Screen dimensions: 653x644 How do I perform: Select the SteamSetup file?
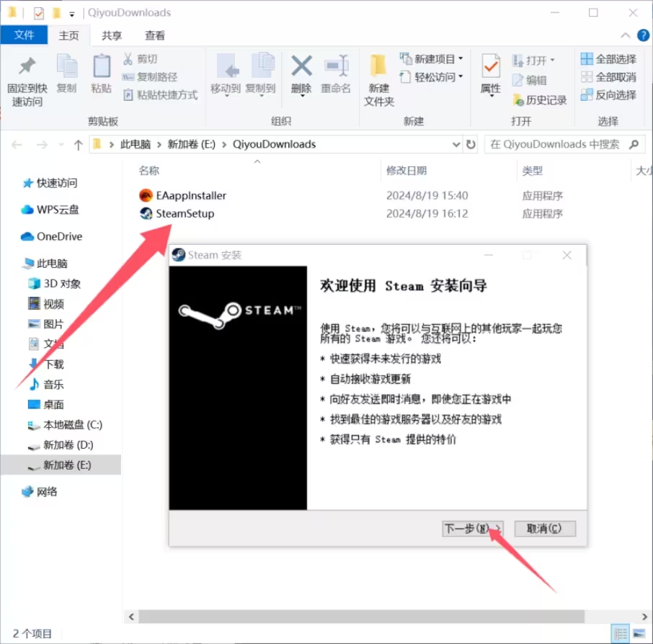[177, 213]
